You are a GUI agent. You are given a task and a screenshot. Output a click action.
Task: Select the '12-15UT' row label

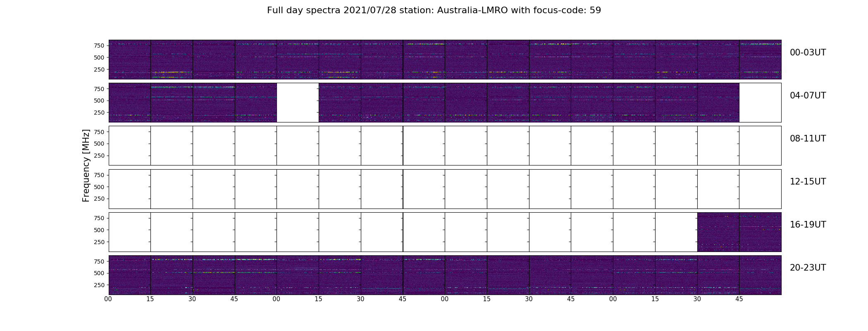(x=808, y=182)
